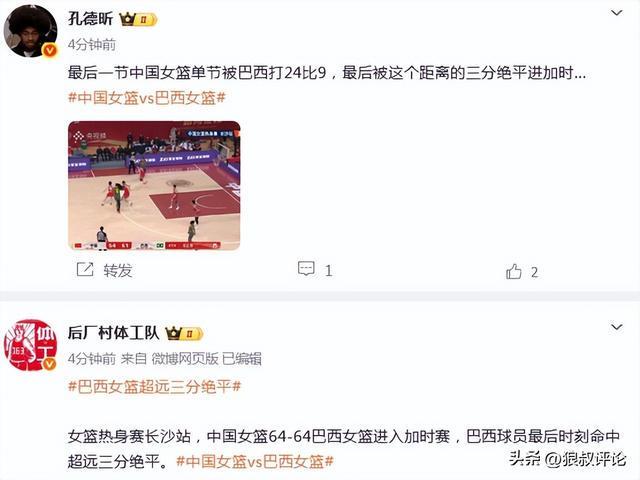Viewport: 640px width, 480px height.
Task: Expand the second post's options chevron
Action: click(616, 327)
